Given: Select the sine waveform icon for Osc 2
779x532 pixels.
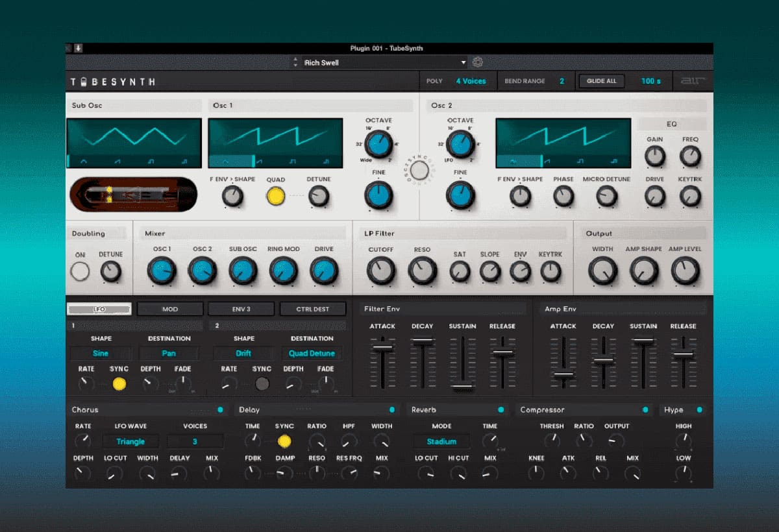Looking at the screenshot, I should (513, 161).
